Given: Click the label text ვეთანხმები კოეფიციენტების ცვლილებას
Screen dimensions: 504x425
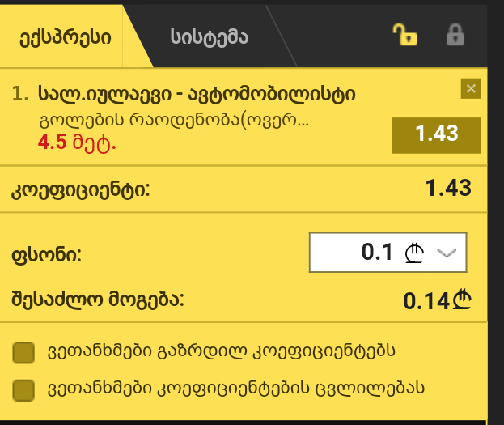Looking at the screenshot, I should pos(236,389).
